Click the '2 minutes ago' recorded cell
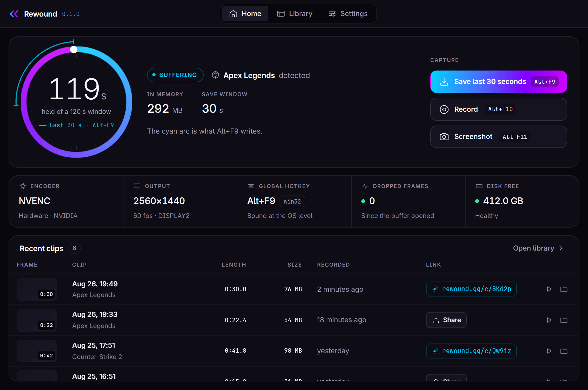 (x=340, y=289)
